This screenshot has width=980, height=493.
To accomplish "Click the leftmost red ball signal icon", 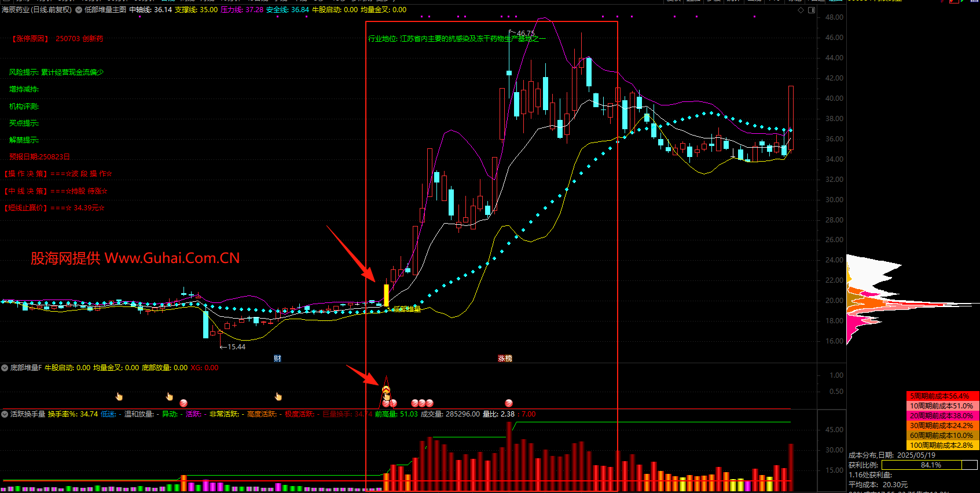I will [183, 403].
